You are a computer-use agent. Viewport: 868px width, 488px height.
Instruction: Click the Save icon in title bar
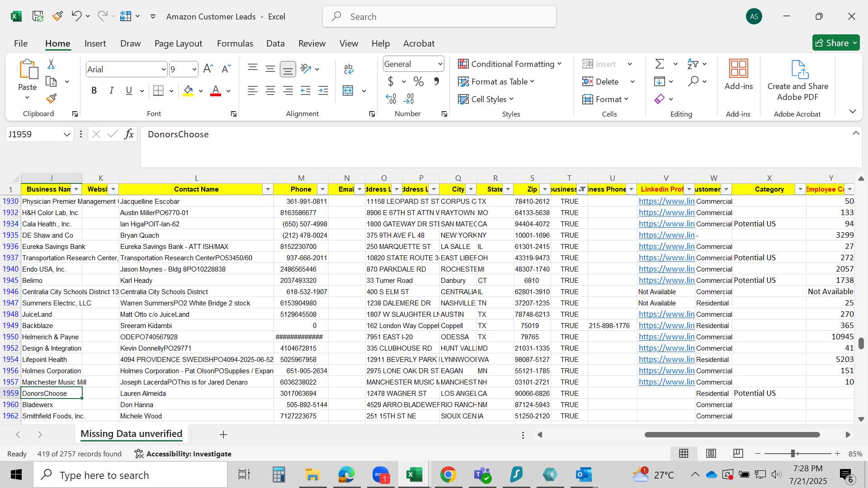tap(38, 17)
